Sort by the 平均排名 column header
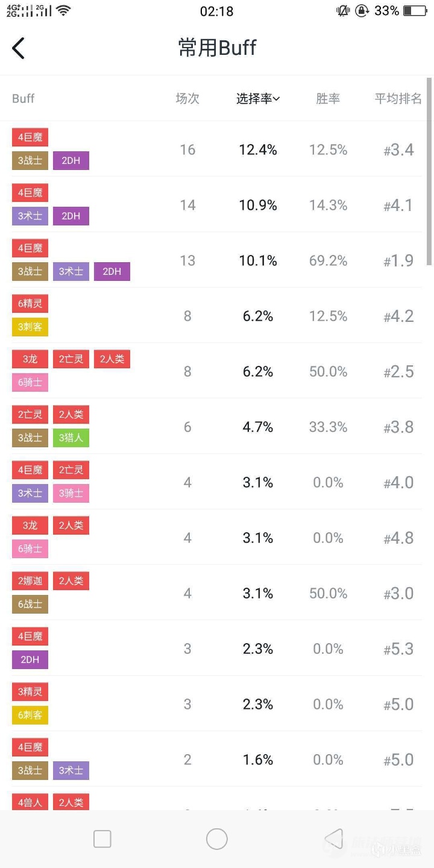Image resolution: width=434 pixels, height=868 pixels. 398,99
